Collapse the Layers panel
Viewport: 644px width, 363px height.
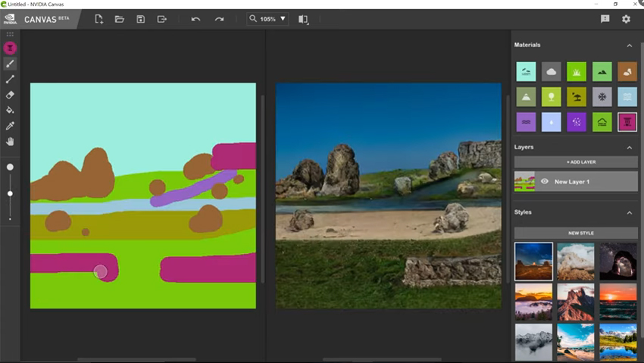coord(629,148)
